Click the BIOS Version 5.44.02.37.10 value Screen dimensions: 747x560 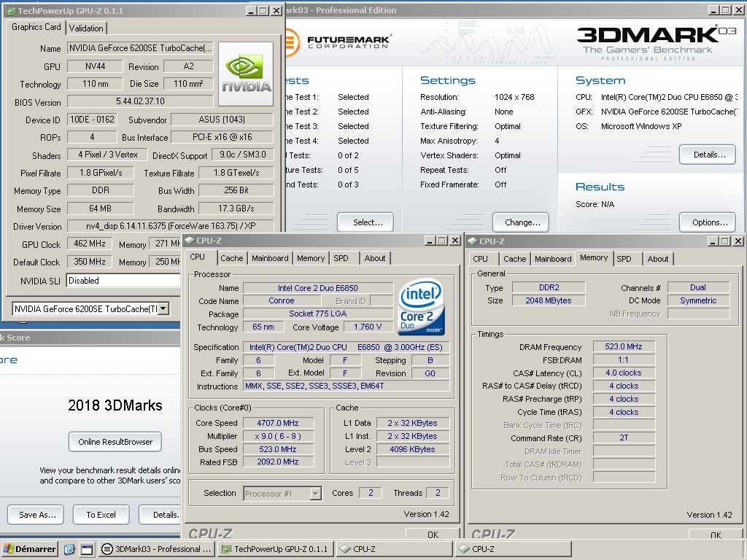(140, 101)
